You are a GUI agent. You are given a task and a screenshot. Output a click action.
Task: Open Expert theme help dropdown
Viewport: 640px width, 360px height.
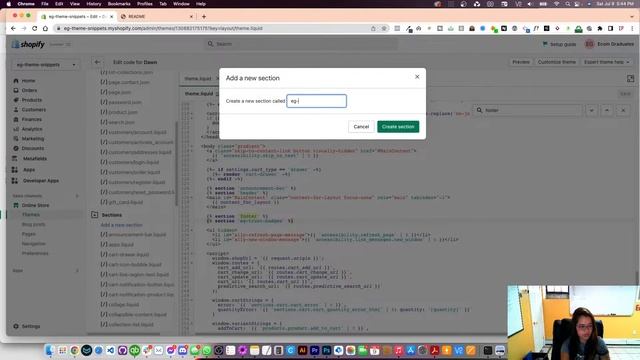click(607, 62)
